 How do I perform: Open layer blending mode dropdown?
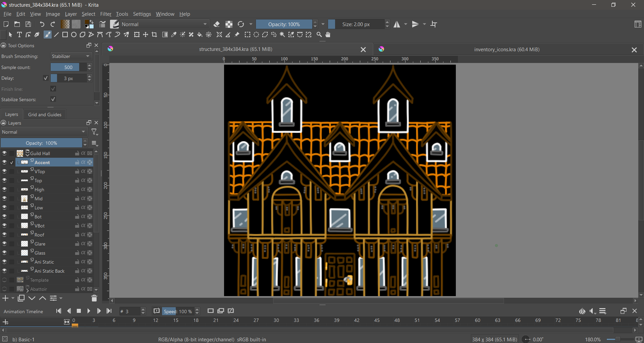pos(44,132)
